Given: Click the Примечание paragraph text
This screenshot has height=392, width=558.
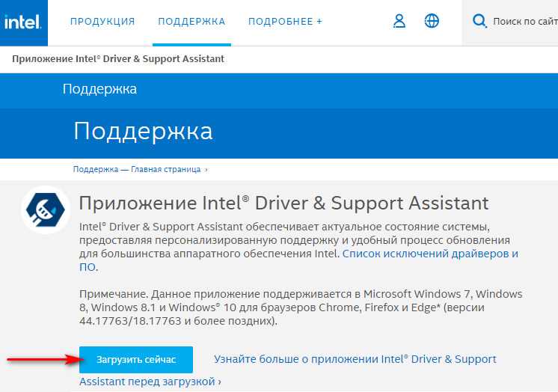Looking at the screenshot, I should pos(301,307).
